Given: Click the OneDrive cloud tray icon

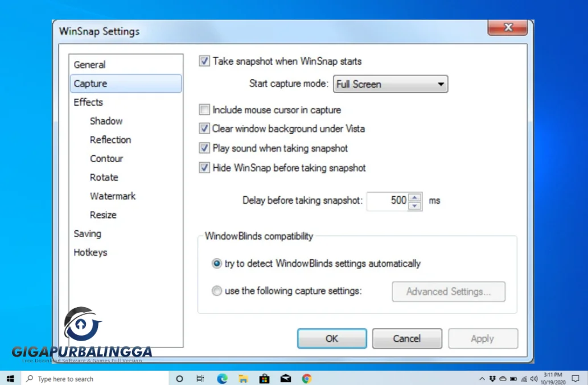Looking at the screenshot, I should pos(503,379).
